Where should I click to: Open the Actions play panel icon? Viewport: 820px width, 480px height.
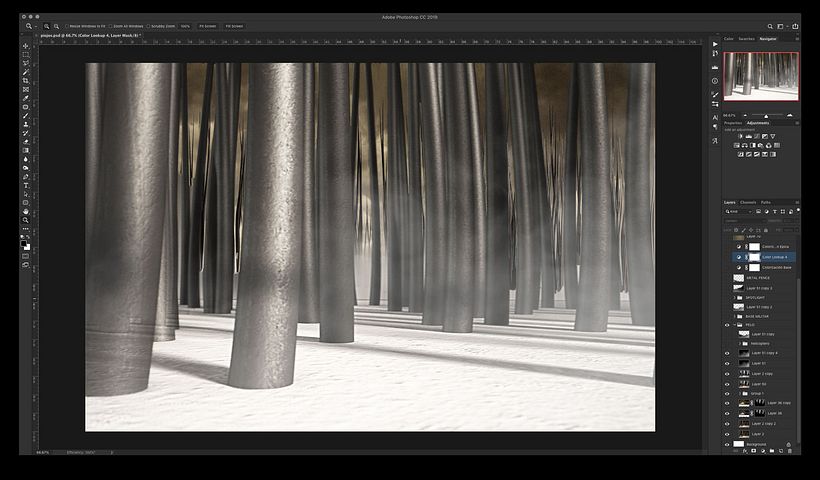tap(715, 44)
